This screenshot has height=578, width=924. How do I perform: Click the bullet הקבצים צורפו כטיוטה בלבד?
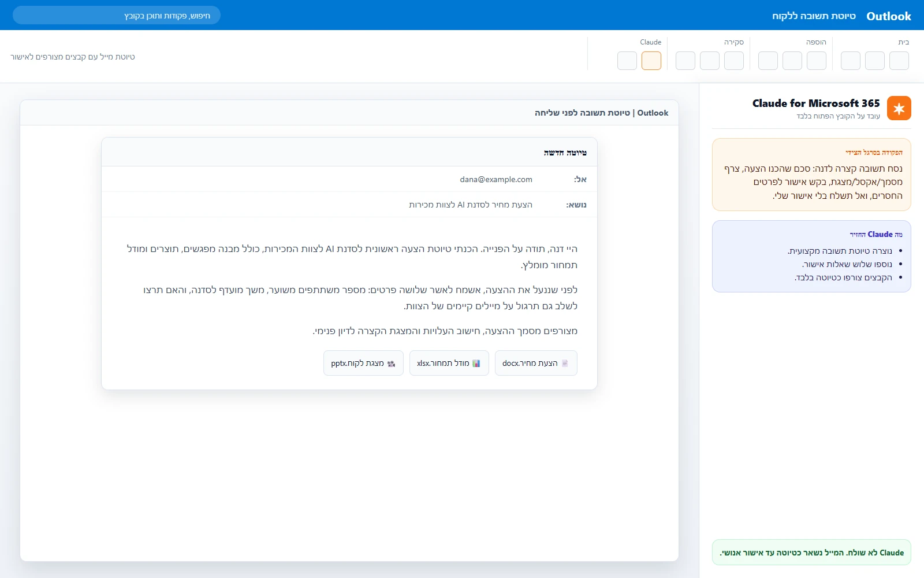coord(843,277)
